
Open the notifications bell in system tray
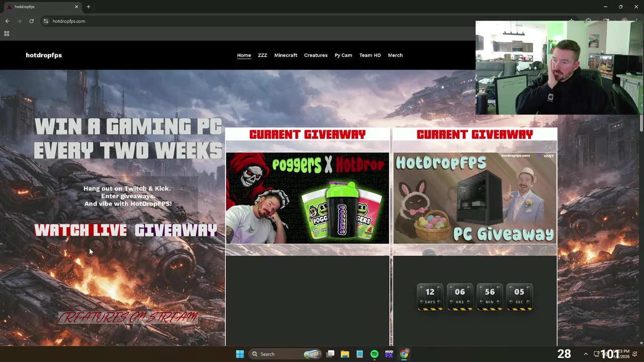[x=635, y=354]
